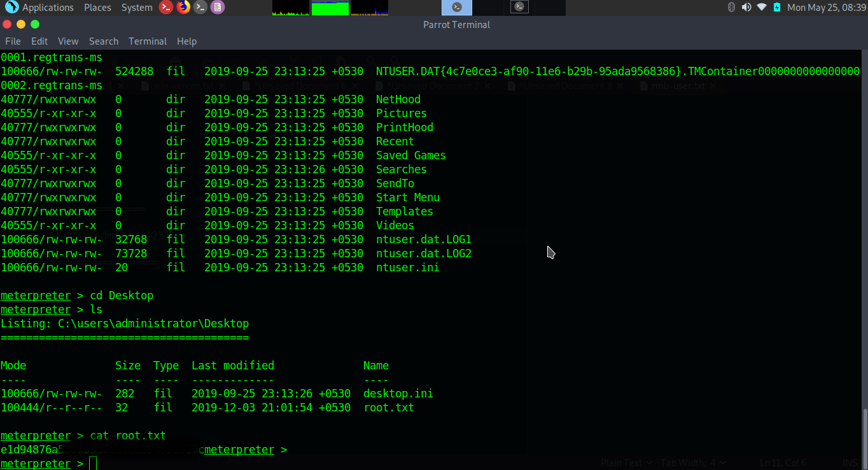Viewport: 868px width, 470px height.
Task: Click the Wi-Fi network icon
Action: coord(762,8)
